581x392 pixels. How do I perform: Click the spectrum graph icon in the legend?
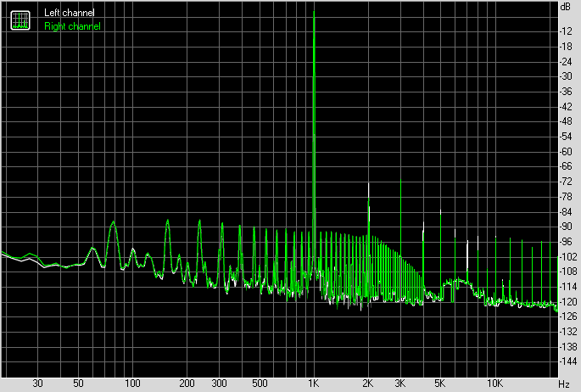point(20,20)
